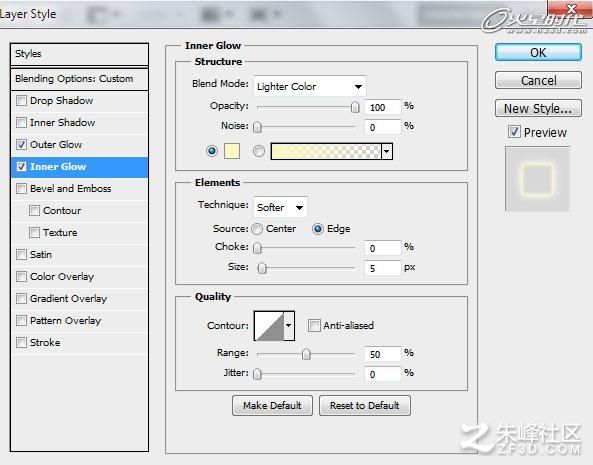Expand the contour picker arrow
This screenshot has height=465, width=593.
point(289,326)
